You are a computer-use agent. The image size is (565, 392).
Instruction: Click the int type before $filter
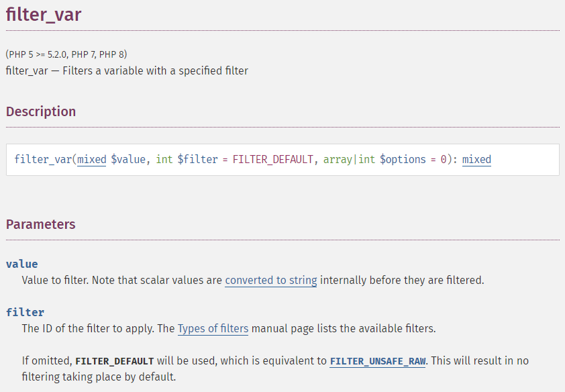point(164,159)
